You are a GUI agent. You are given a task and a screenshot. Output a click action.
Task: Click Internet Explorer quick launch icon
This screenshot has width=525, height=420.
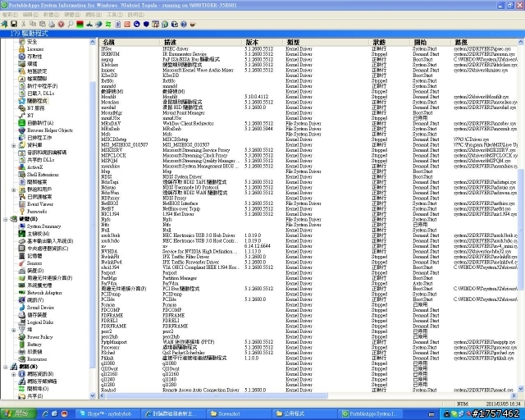[x=45, y=414]
